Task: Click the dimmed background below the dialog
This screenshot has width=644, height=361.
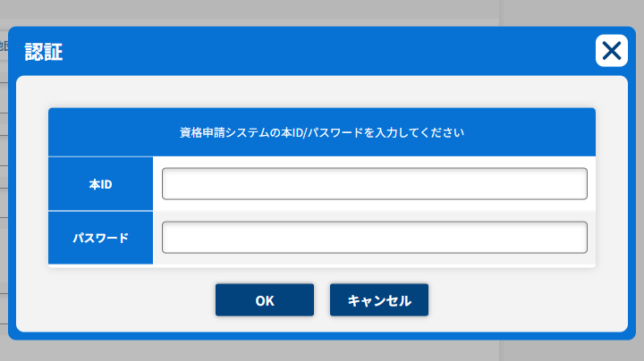Action: coord(322,351)
